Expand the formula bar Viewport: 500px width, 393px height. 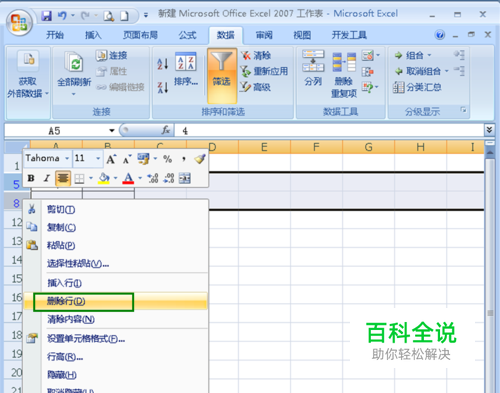click(x=489, y=130)
